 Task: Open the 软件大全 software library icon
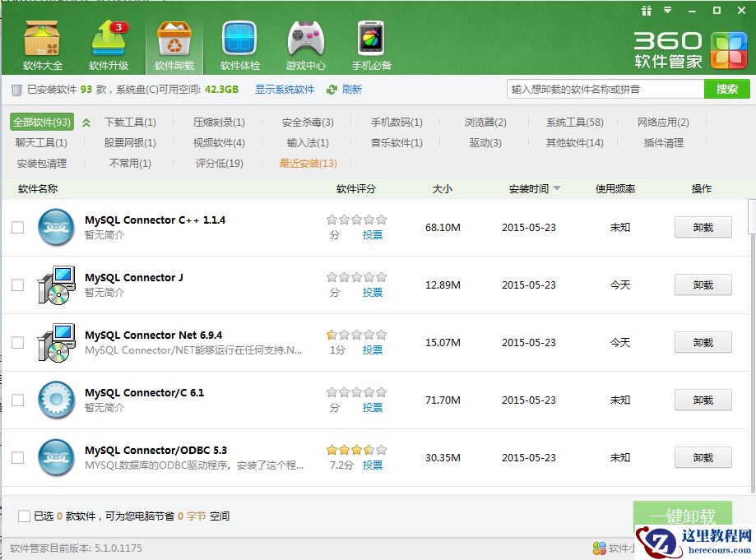click(42, 44)
